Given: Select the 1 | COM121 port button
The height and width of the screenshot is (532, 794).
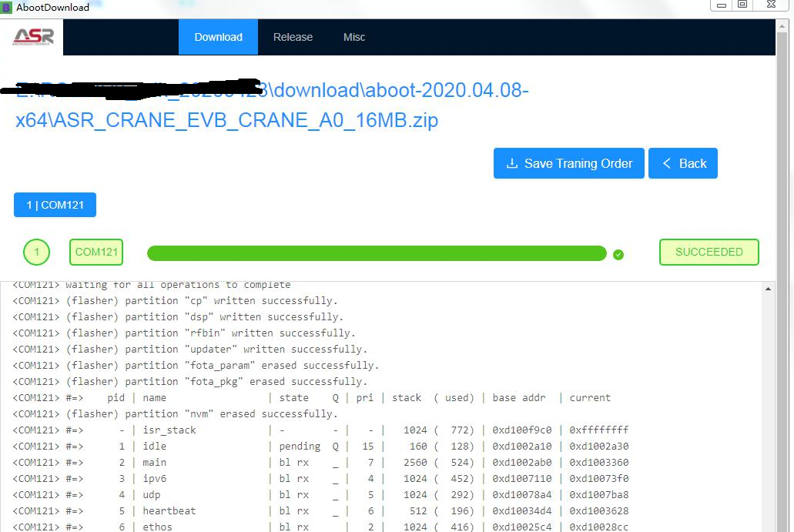Looking at the screenshot, I should [55, 205].
